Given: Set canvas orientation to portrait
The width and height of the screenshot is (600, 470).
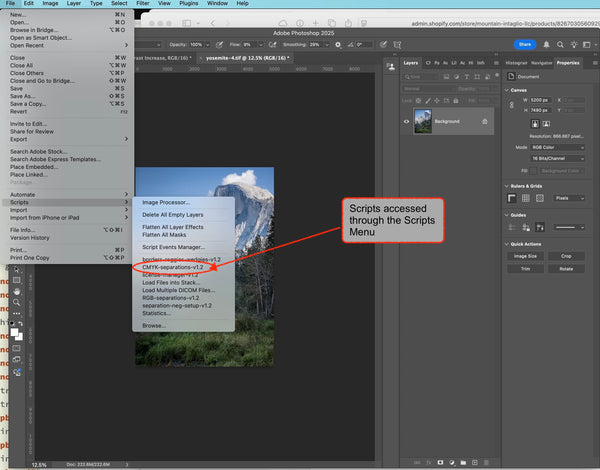Looking at the screenshot, I should tap(535, 124).
